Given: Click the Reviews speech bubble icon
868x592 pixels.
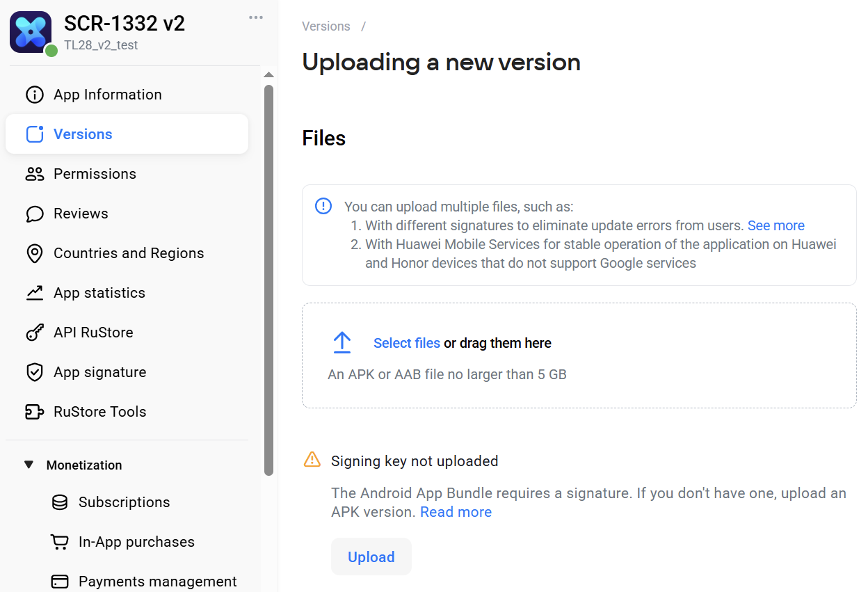Looking at the screenshot, I should (34, 214).
